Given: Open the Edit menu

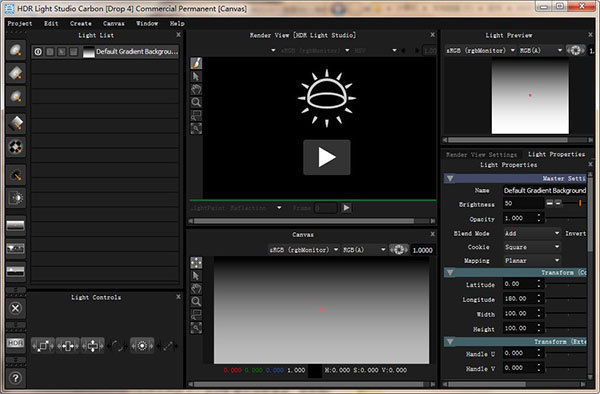Looking at the screenshot, I should 51,23.
